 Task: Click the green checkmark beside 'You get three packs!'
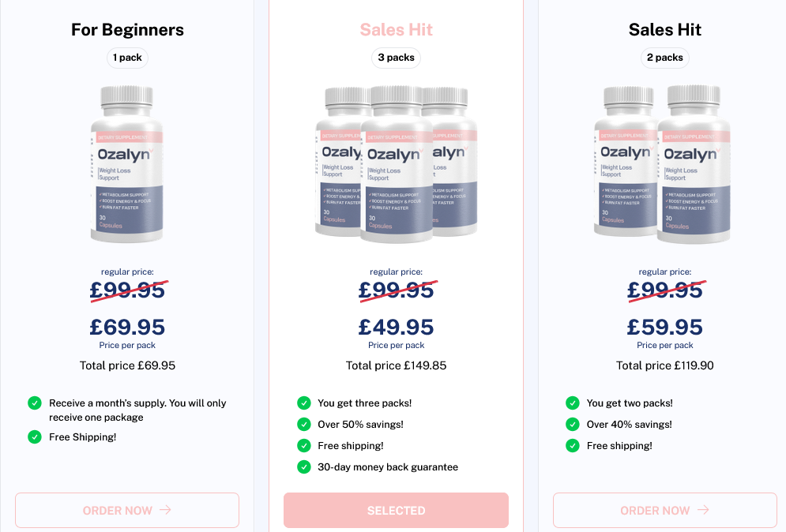303,403
